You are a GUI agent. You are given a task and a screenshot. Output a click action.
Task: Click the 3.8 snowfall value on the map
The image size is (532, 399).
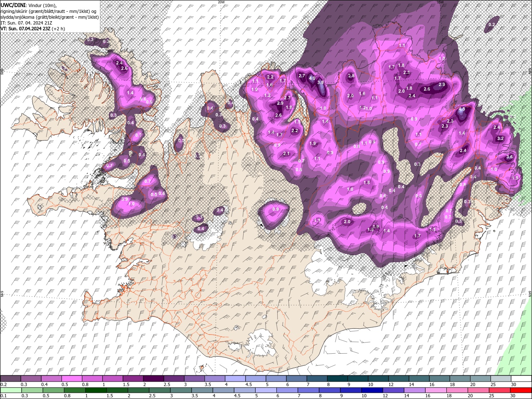point(320,82)
